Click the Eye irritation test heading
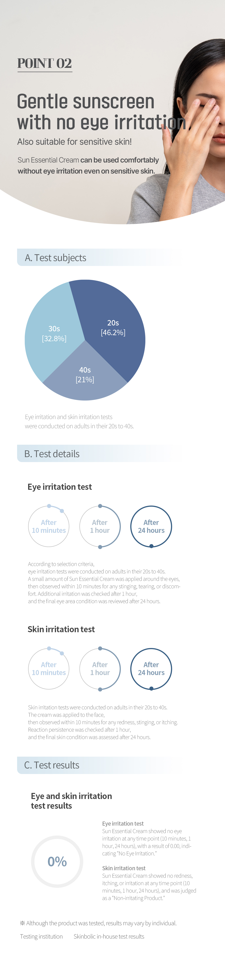 tap(60, 487)
